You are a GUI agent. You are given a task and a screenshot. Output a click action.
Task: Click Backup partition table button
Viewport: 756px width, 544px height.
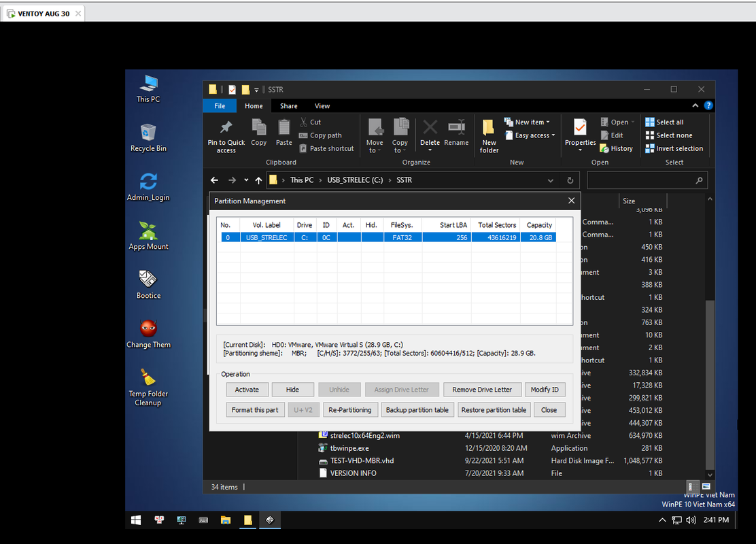coord(417,410)
